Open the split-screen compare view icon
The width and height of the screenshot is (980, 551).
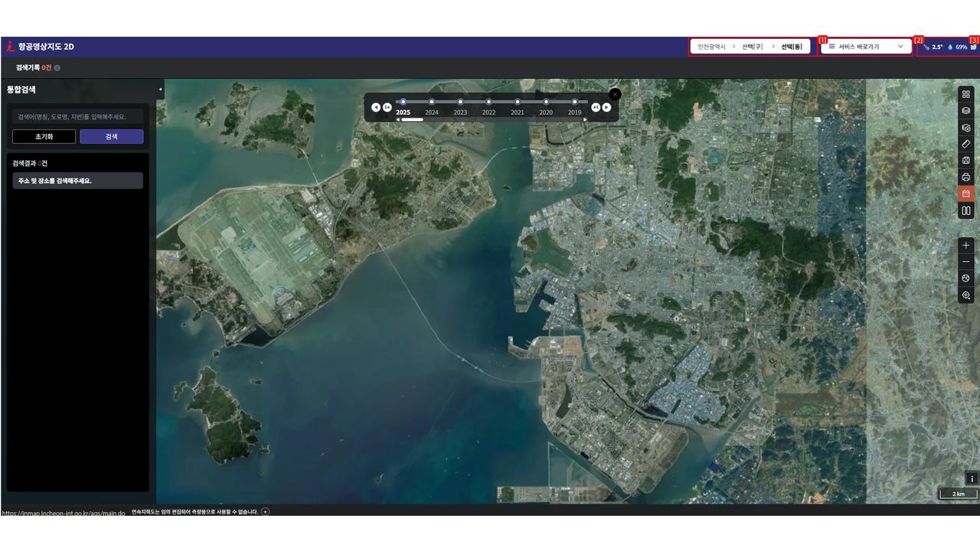(x=966, y=210)
